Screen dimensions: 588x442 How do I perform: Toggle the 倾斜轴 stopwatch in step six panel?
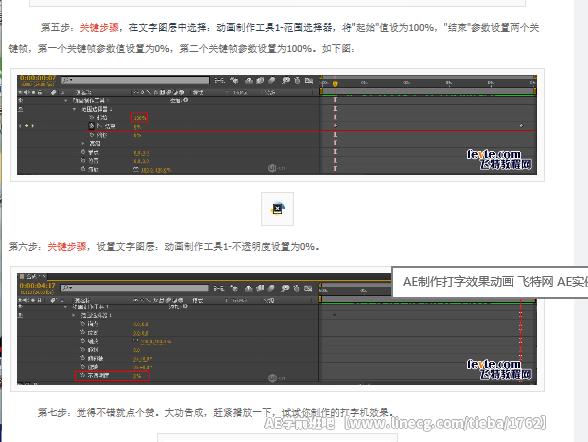point(83,358)
